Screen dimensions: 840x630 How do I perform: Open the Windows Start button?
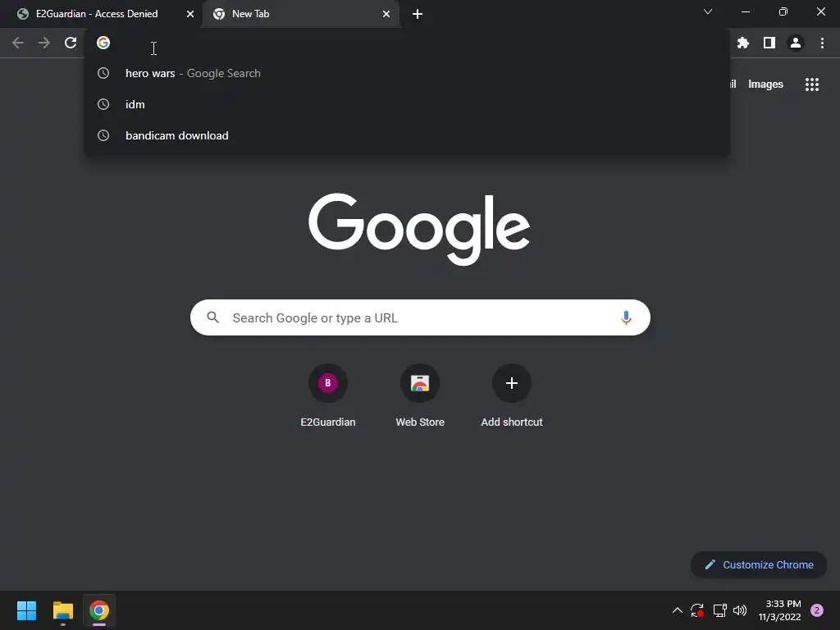point(26,610)
